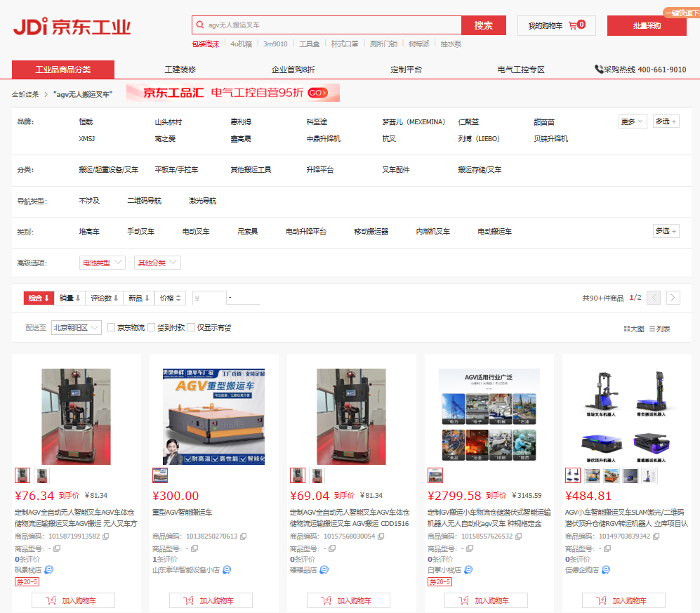Copy model number icon for ¥69.04 product

click(x=332, y=548)
